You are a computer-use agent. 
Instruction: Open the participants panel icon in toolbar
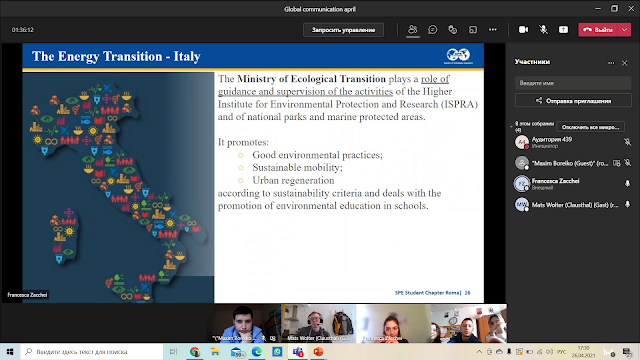pyautogui.click(x=413, y=29)
